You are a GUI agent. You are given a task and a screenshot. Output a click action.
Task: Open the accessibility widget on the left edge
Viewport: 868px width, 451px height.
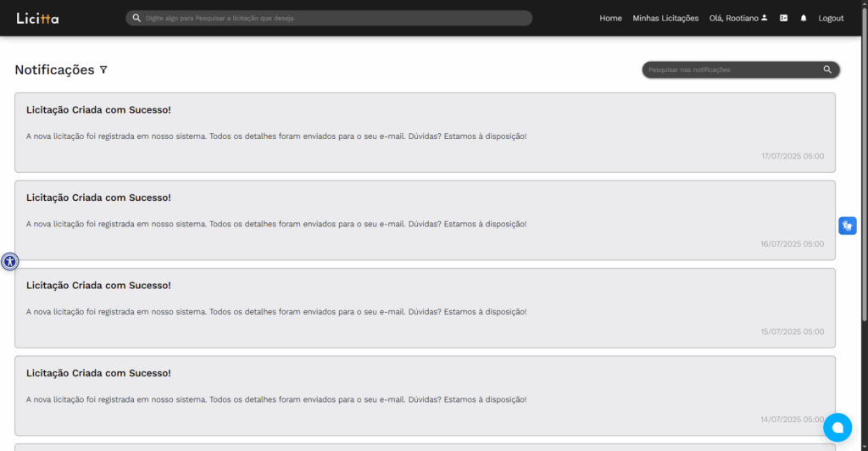pyautogui.click(x=9, y=261)
